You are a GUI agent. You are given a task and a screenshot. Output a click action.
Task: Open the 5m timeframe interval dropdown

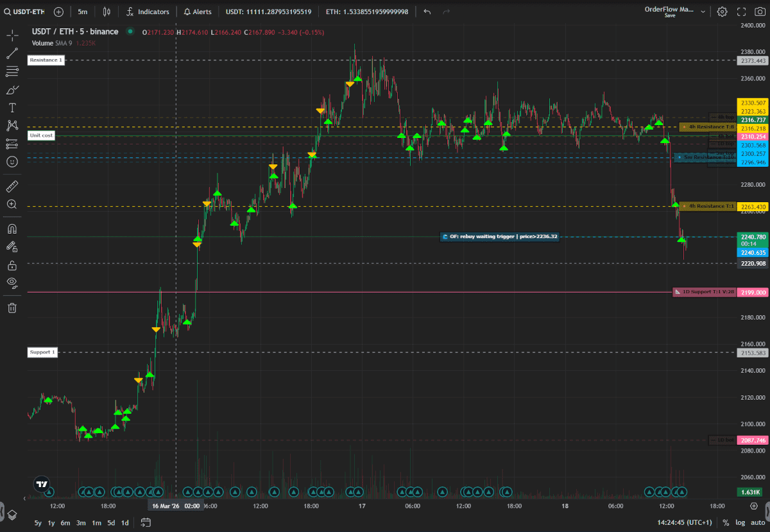pos(83,12)
